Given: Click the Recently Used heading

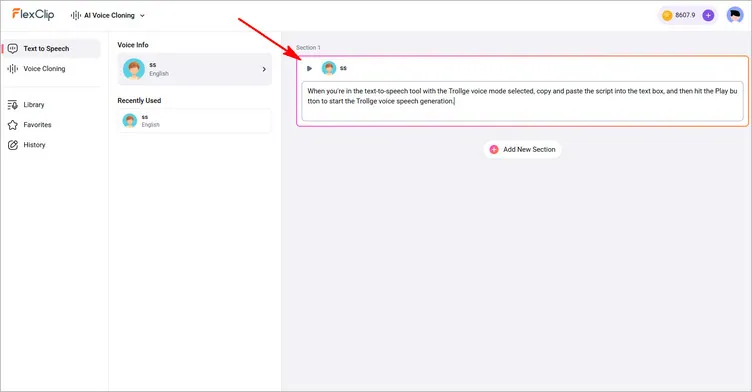Looking at the screenshot, I should pyautogui.click(x=139, y=100).
